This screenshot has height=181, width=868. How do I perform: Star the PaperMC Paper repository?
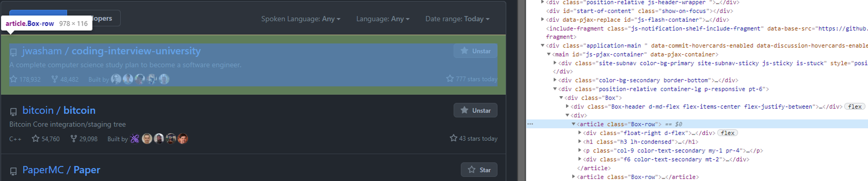(x=479, y=170)
